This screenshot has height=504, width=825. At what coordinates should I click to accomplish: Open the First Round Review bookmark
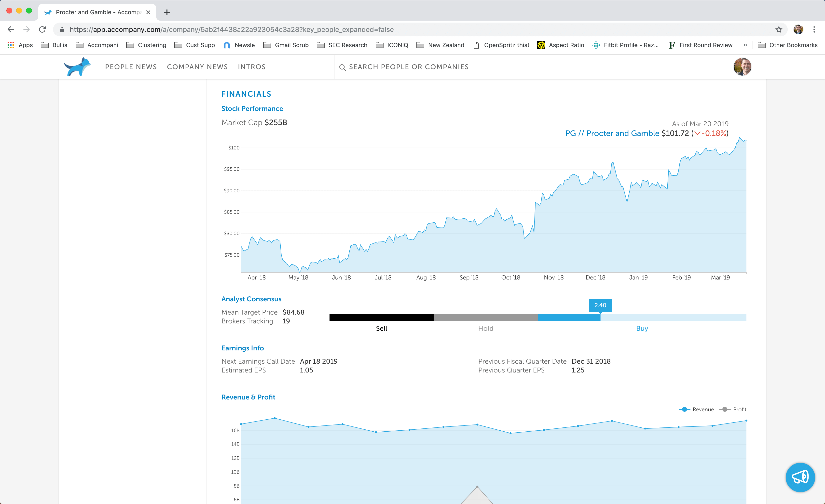pos(701,45)
